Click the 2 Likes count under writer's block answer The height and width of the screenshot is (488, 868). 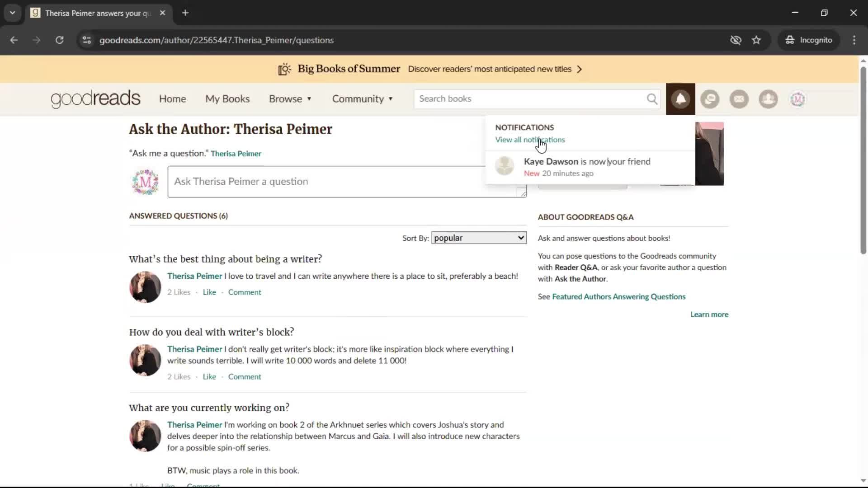[179, 377]
